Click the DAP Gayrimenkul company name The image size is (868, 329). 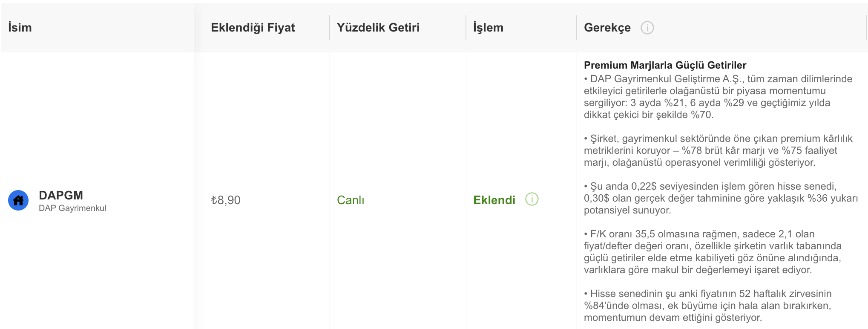[72, 208]
